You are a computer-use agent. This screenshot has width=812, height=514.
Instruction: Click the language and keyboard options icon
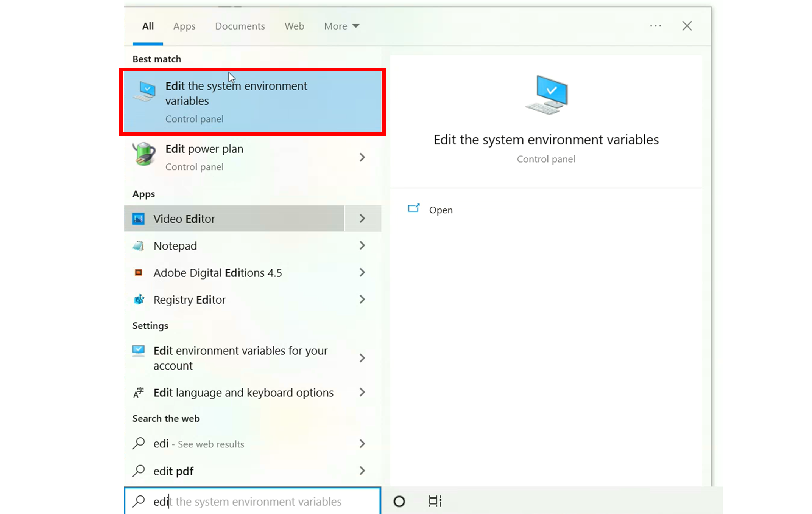(x=139, y=393)
